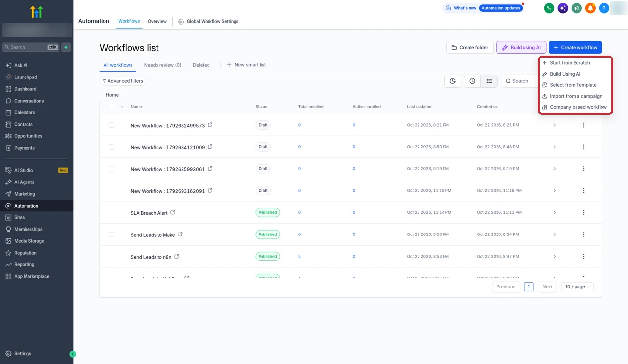Image resolution: width=628 pixels, height=364 pixels.
Task: Open the megaphone announcements icon
Action: [576, 8]
